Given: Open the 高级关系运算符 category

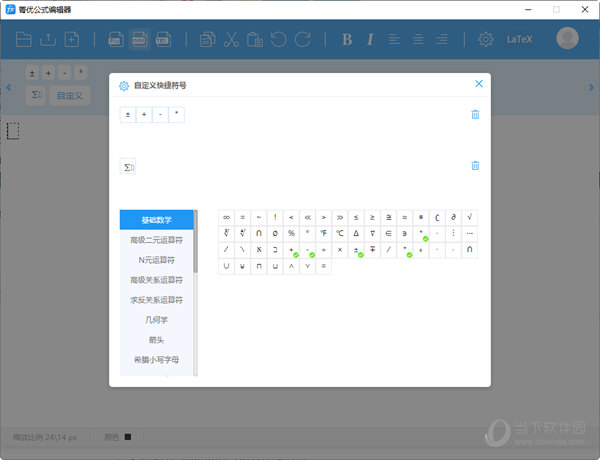Looking at the screenshot, I should point(157,280).
